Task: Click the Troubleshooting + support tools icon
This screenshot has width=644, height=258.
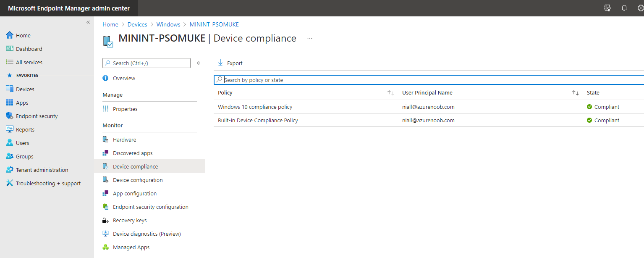Action: click(x=10, y=183)
